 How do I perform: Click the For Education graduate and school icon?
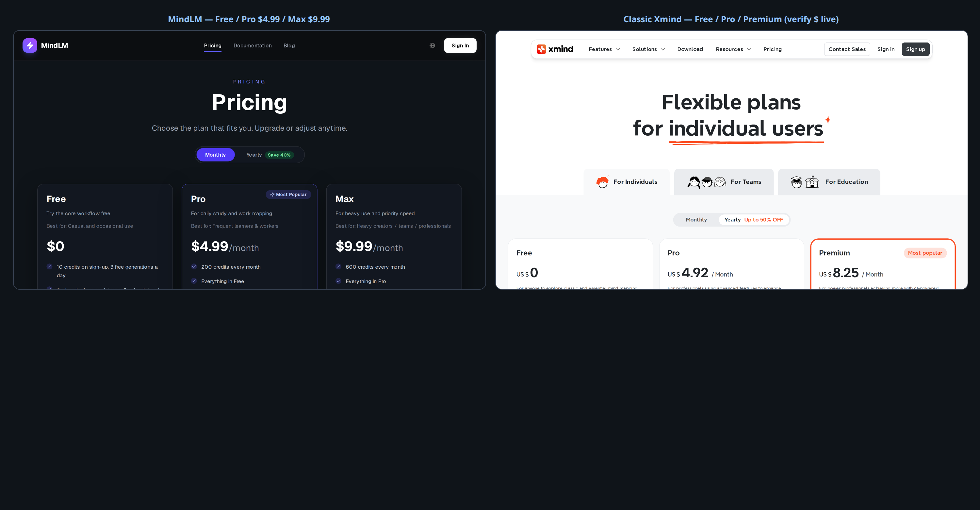[805, 182]
